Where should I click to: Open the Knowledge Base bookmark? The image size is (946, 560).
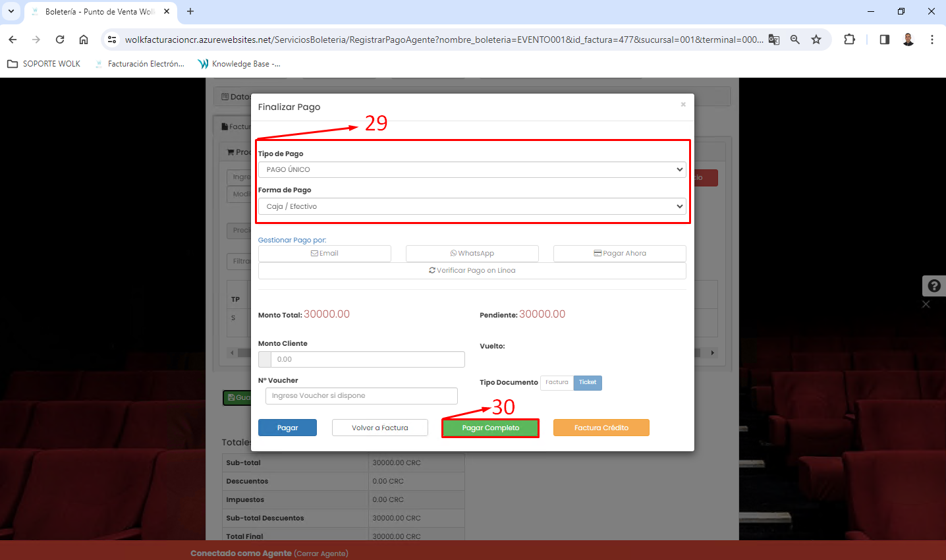[239, 64]
